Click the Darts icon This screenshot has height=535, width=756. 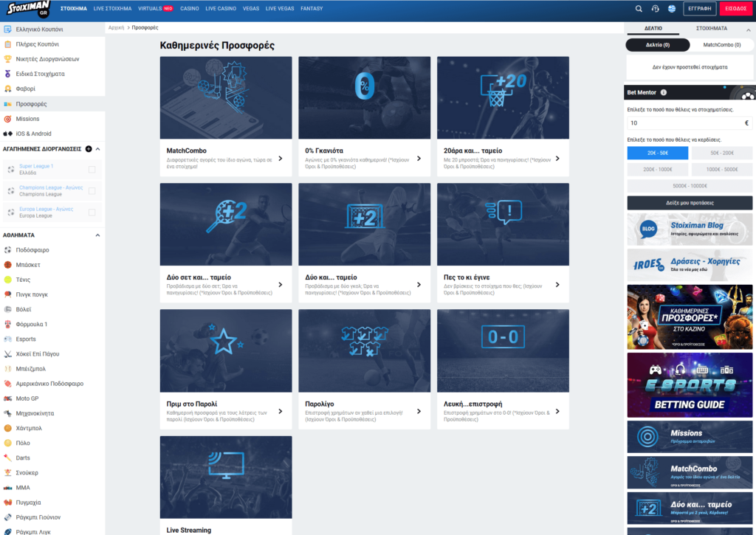click(7, 458)
